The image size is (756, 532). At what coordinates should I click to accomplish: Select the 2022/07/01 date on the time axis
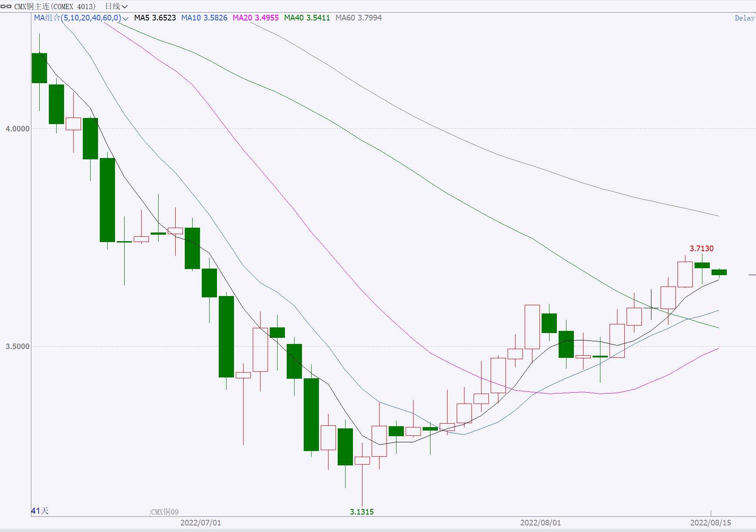(x=200, y=523)
